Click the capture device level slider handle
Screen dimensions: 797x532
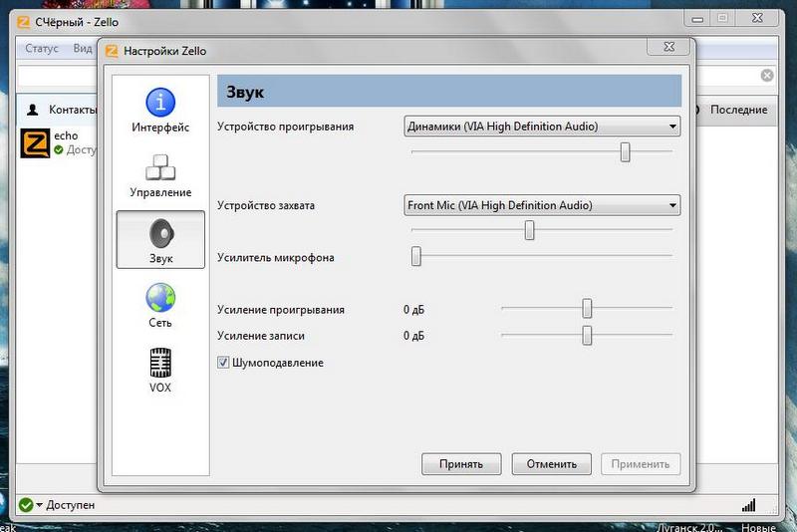pos(530,230)
